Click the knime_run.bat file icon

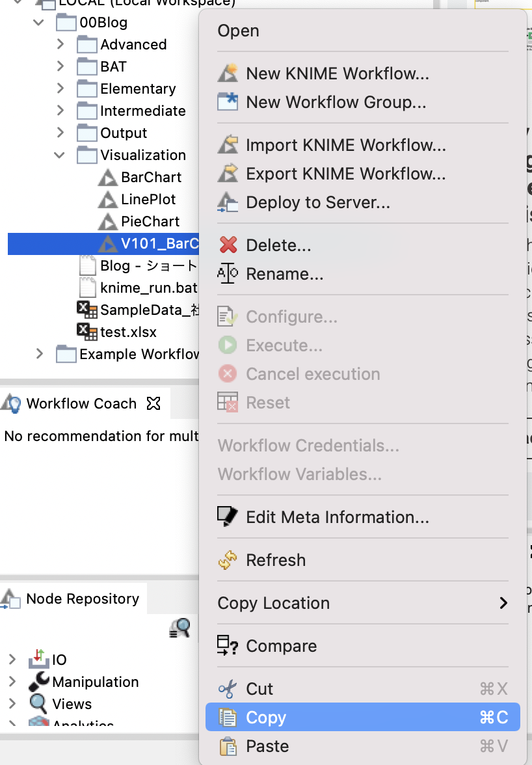click(88, 288)
